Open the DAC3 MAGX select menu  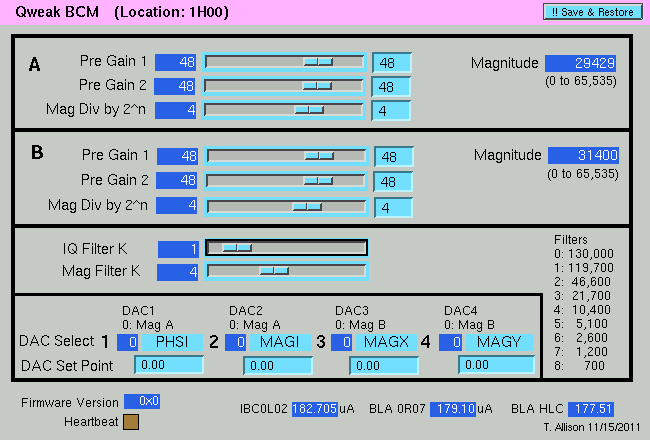tap(386, 342)
